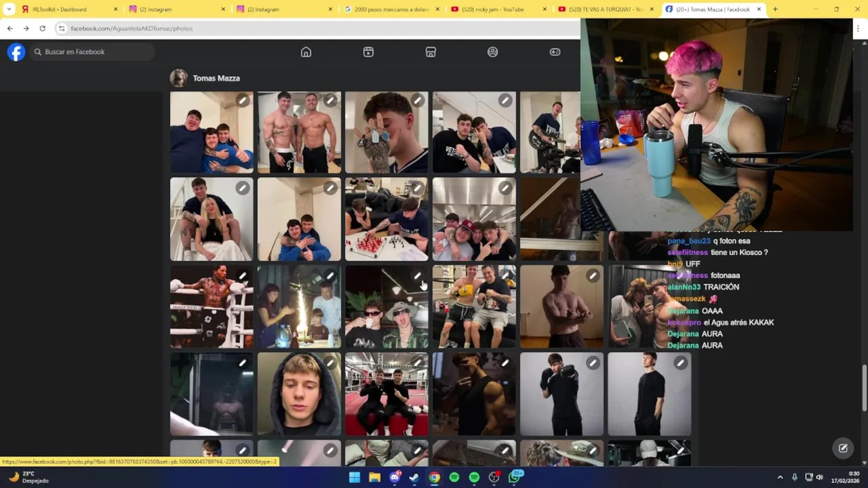Open the Facebook Reels video icon
This screenshot has height=488, width=868.
(x=368, y=52)
